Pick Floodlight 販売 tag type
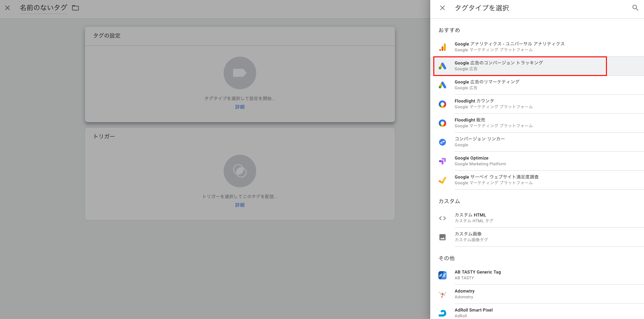The height and width of the screenshot is (319, 644). tap(470, 123)
